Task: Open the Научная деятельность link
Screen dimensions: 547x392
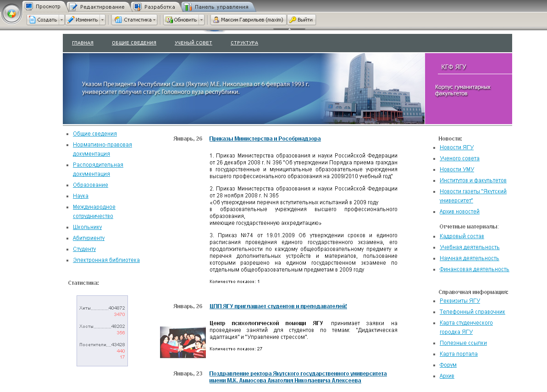Action: 469,258
